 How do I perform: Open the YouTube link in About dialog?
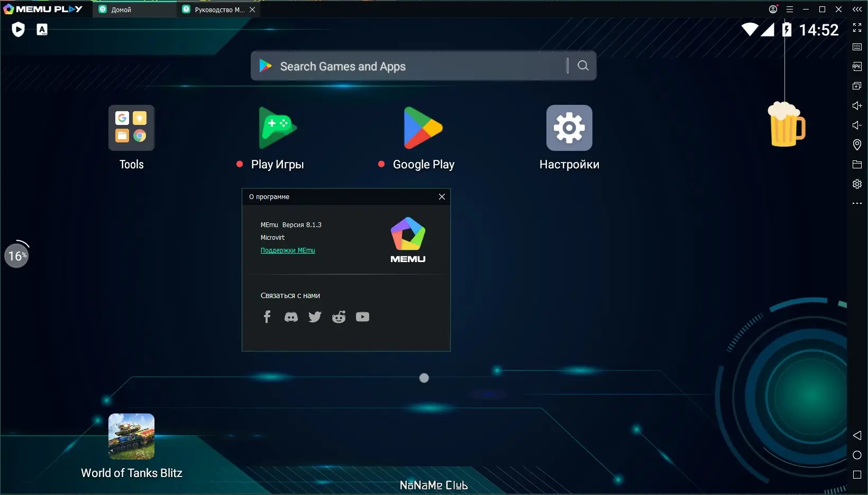click(x=362, y=317)
